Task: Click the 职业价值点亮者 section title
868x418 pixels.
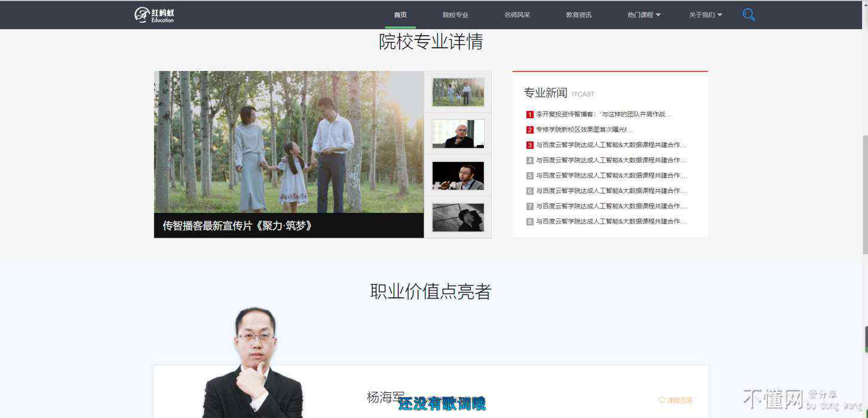Action: (x=431, y=291)
